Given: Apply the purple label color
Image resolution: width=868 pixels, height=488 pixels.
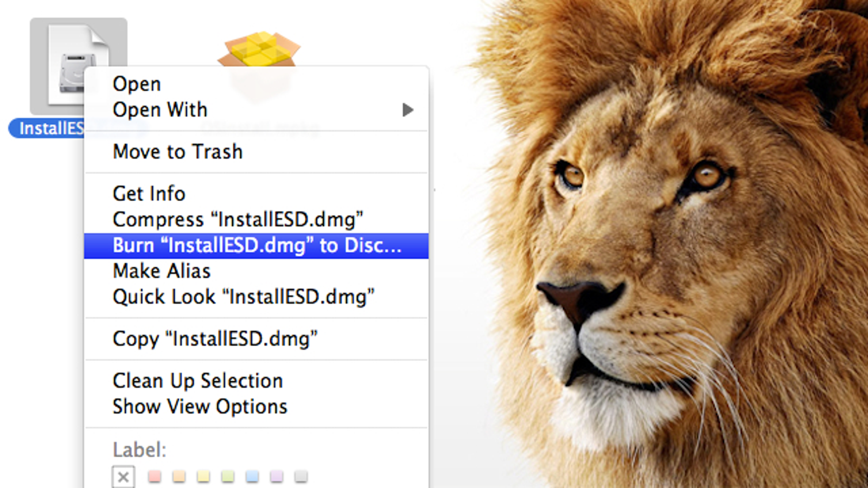Looking at the screenshot, I should coord(277,477).
